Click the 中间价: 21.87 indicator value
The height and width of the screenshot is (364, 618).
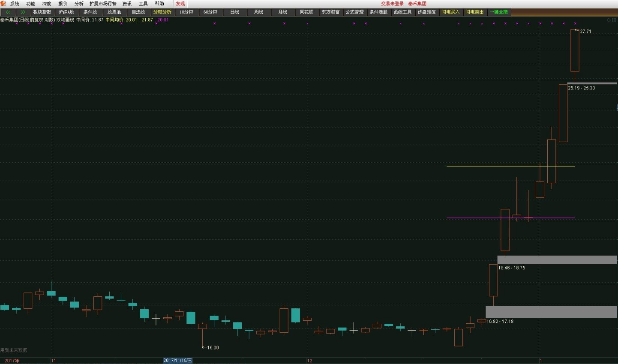pyautogui.click(x=90, y=20)
